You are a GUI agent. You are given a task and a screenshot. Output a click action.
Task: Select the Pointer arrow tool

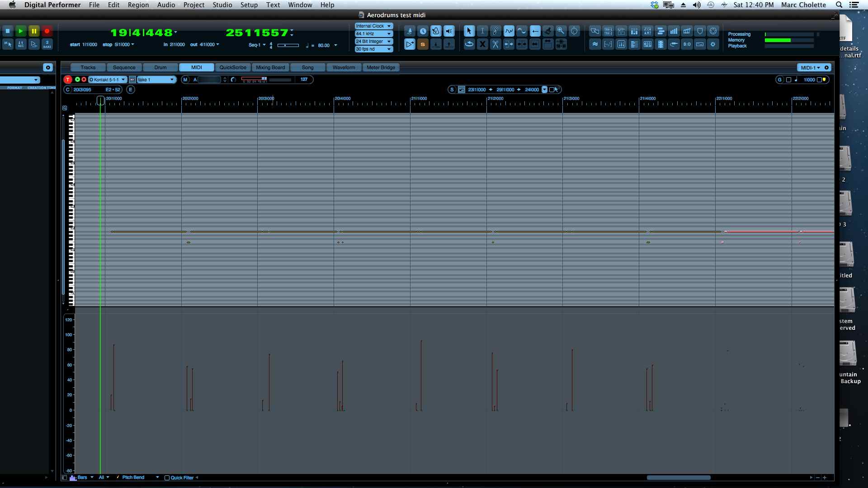tap(469, 31)
